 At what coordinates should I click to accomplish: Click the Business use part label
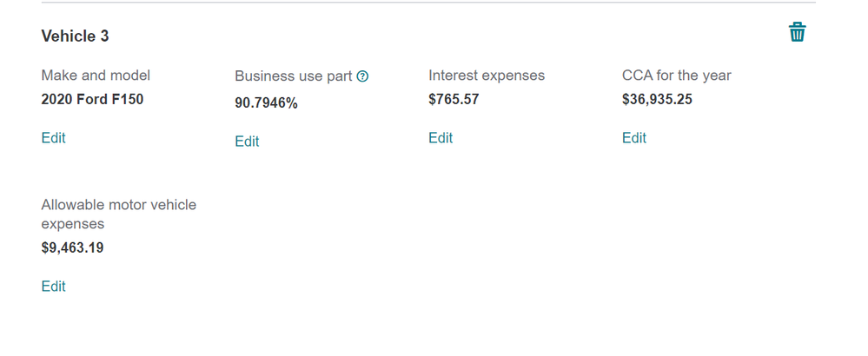click(294, 76)
